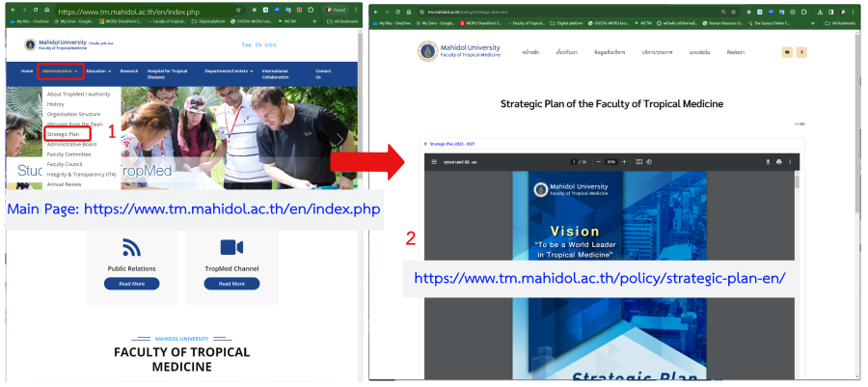The height and width of the screenshot is (387, 868).
Task: Click Read More under Public Relations
Action: 132,284
